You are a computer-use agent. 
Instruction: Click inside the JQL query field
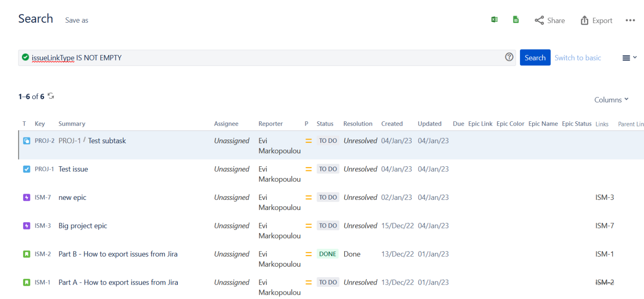252,58
